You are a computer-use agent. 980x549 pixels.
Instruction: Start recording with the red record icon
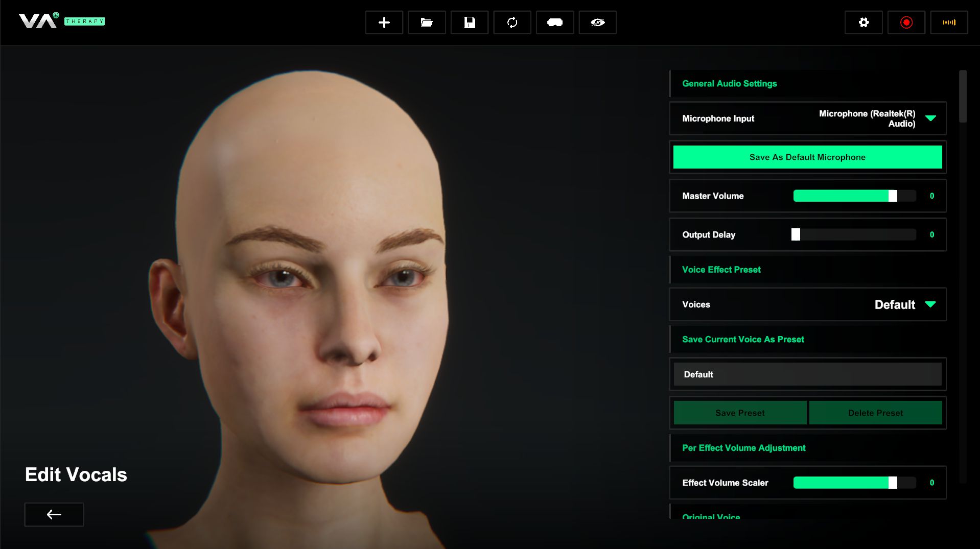point(906,22)
